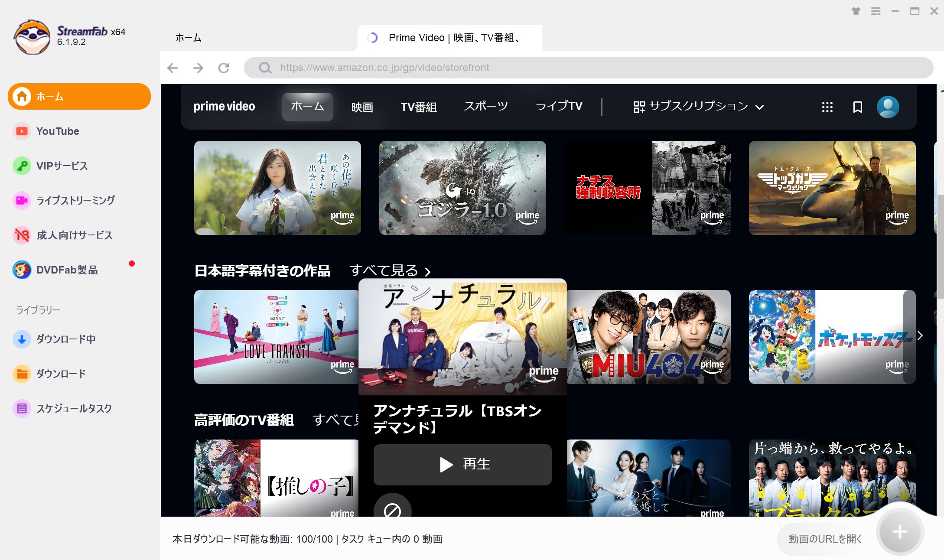Open the LOVE TRANSIT thumbnail
This screenshot has width=944, height=560.
pos(277,337)
